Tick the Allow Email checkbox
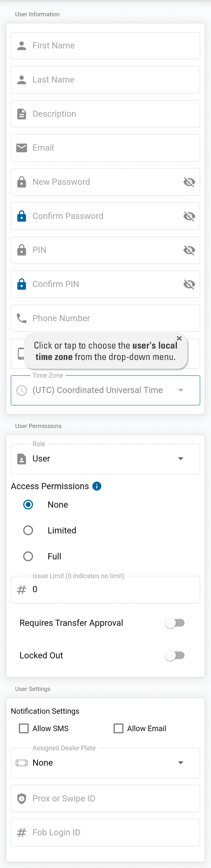This screenshot has height=868, width=211. tap(118, 728)
